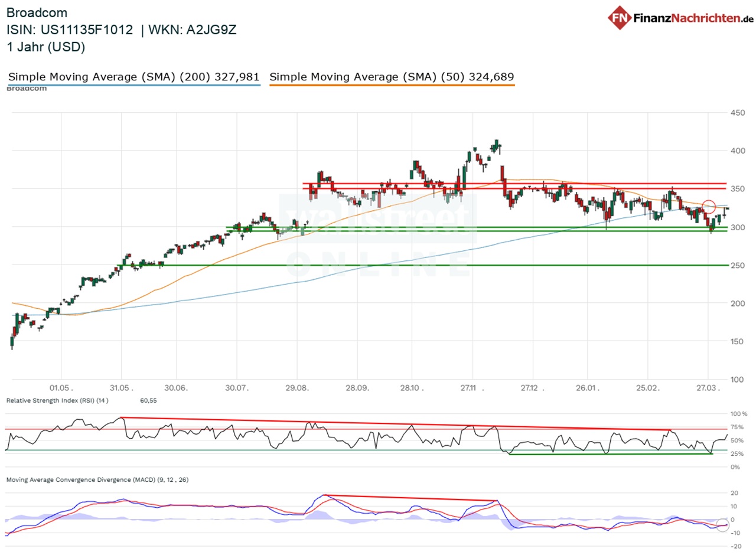Click the red circle marking the SMA crossover
The height and width of the screenshot is (555, 756).
[x=709, y=207]
